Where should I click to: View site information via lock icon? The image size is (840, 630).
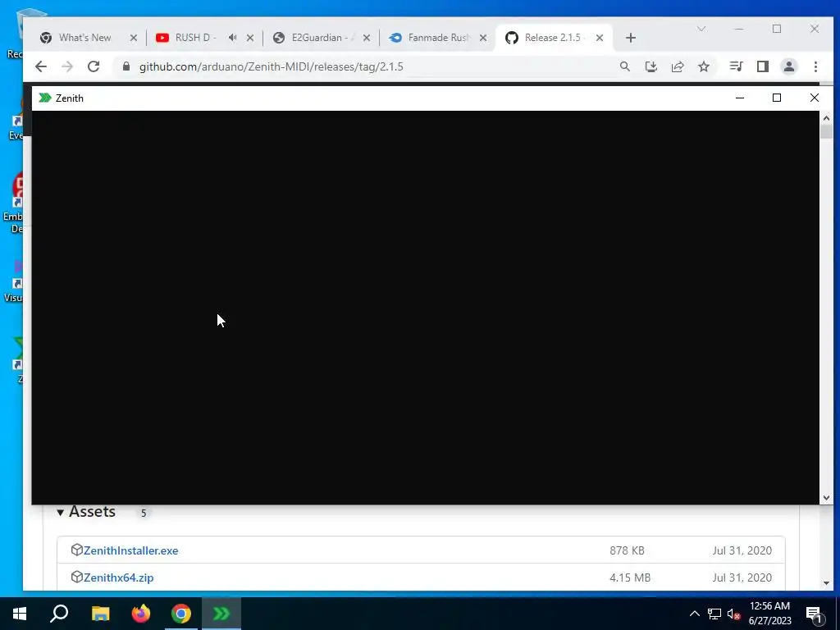126,66
